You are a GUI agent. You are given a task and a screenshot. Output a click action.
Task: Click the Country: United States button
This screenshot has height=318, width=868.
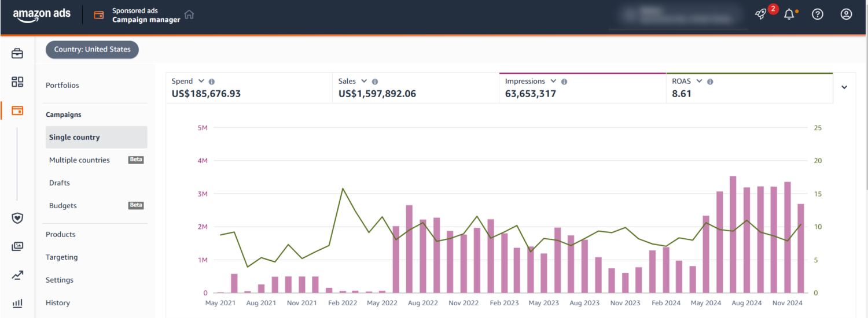pos(92,50)
